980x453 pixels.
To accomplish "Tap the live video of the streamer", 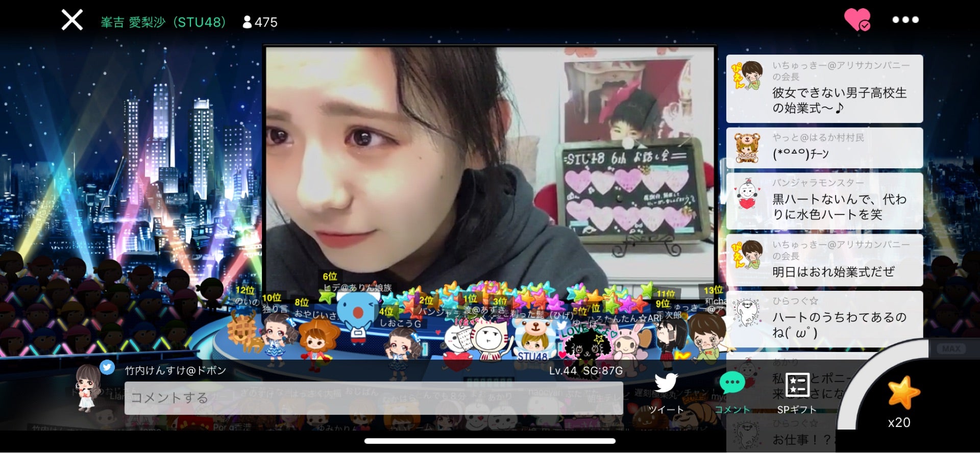I will point(490,173).
